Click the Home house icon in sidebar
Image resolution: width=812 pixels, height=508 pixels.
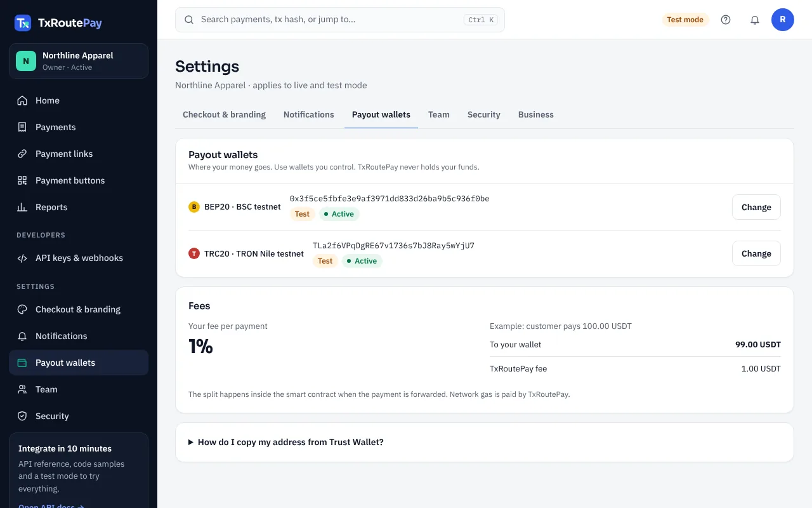22,100
